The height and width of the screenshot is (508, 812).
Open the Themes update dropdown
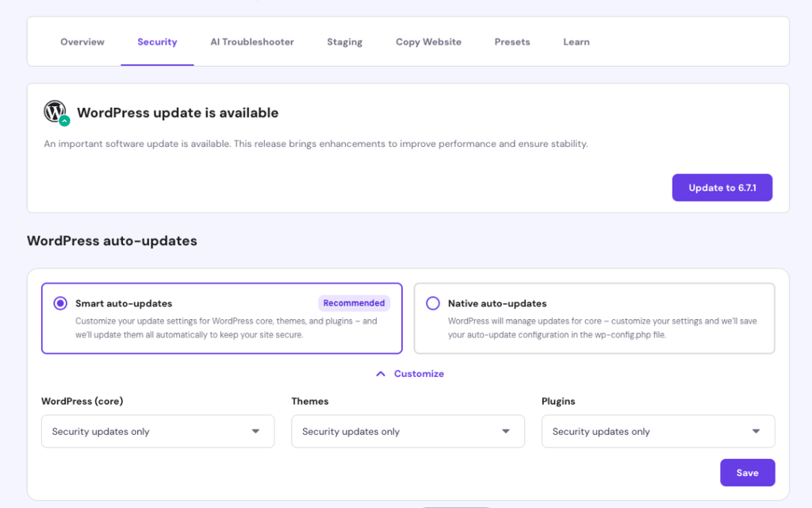[408, 431]
